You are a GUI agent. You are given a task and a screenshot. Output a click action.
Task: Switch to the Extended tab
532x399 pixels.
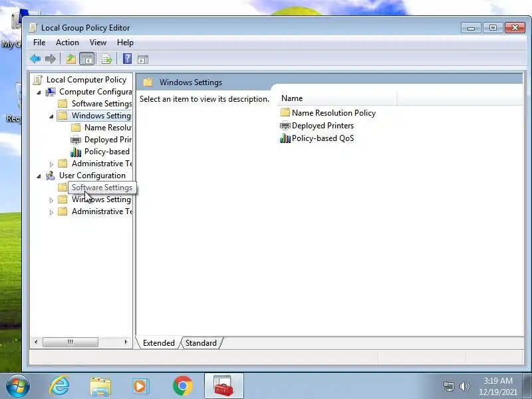click(x=158, y=343)
